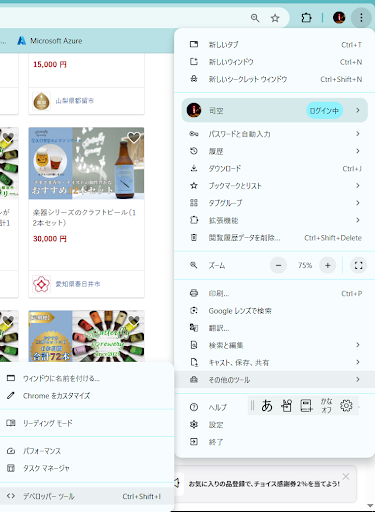Open the Microsoft Azure bookmark
375x512 pixels.
(x=50, y=41)
